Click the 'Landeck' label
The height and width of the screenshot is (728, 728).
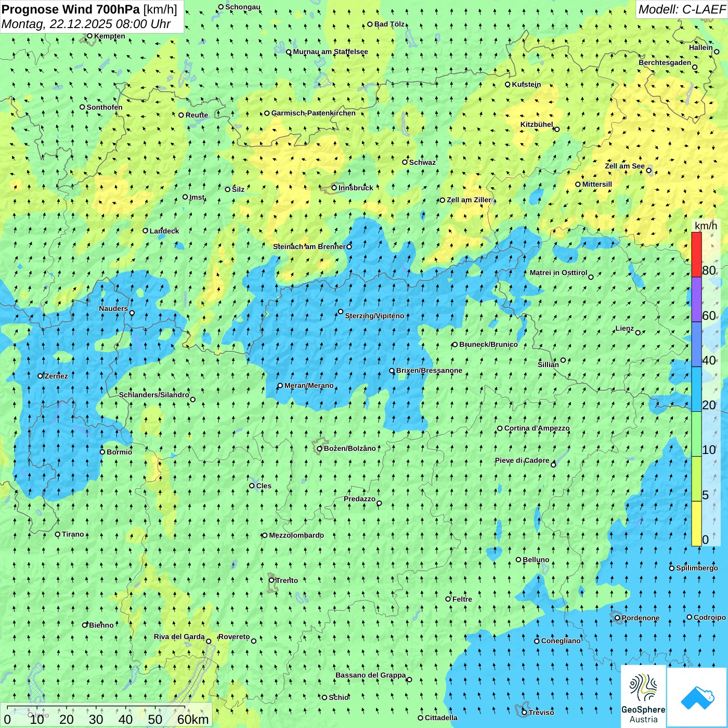pos(164,231)
